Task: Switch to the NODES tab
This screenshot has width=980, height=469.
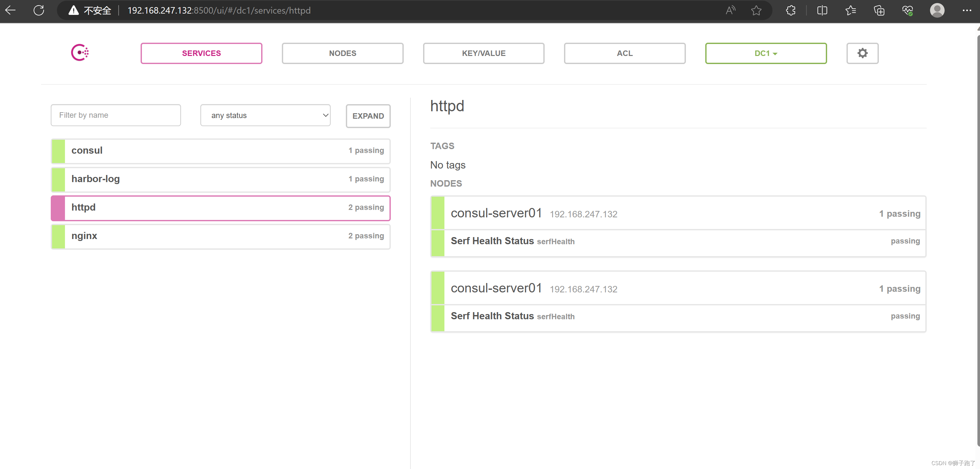Action: [x=343, y=53]
